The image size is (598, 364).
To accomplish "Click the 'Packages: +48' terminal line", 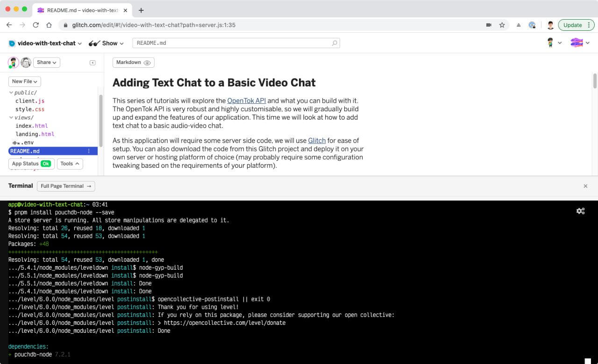I will pyautogui.click(x=28, y=244).
